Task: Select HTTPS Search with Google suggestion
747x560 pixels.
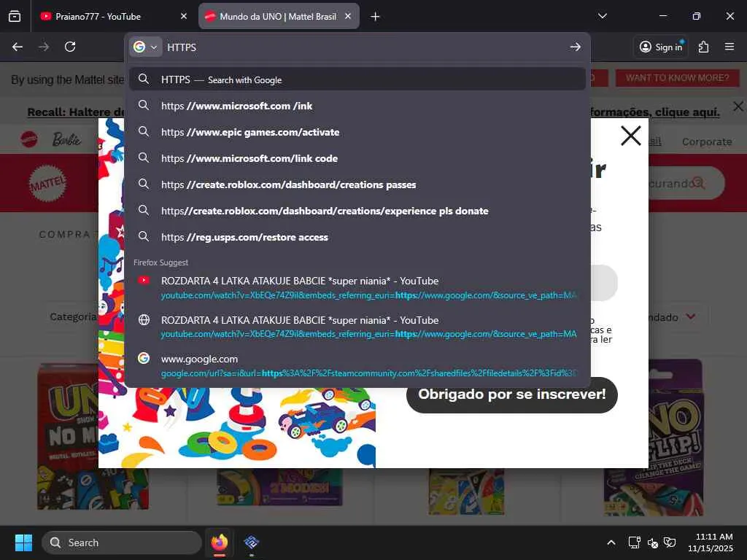Action: [x=357, y=79]
